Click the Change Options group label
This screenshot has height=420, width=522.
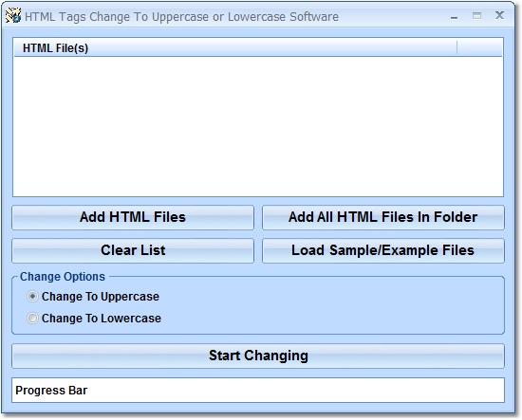coord(63,276)
